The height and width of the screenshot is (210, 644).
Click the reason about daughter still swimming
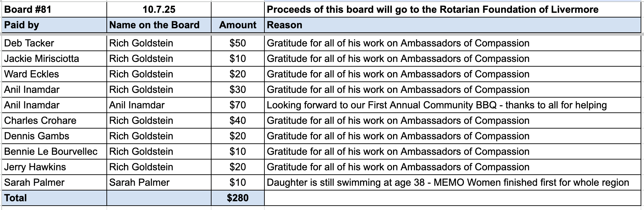click(448, 182)
